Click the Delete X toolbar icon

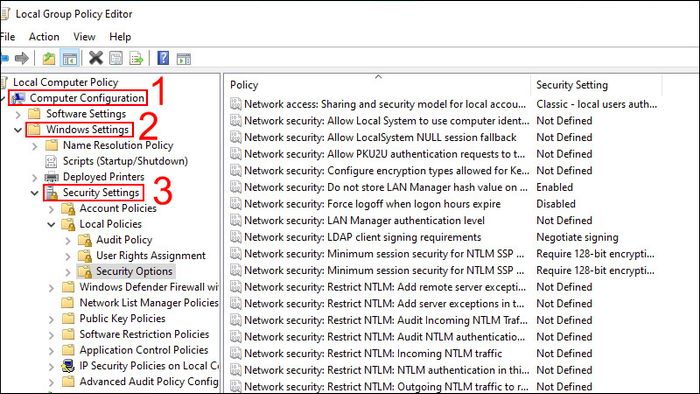coord(96,58)
